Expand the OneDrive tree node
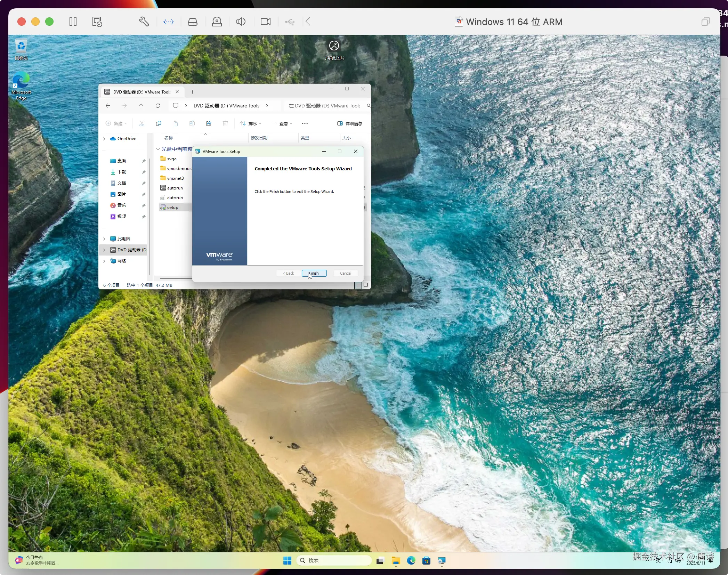The width and height of the screenshot is (728, 575). pos(104,139)
